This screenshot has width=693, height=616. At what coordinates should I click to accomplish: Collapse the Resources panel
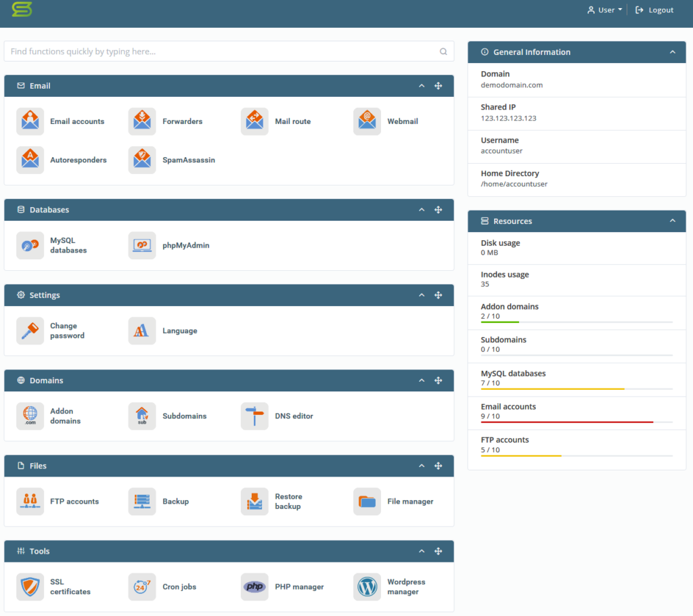click(x=672, y=221)
